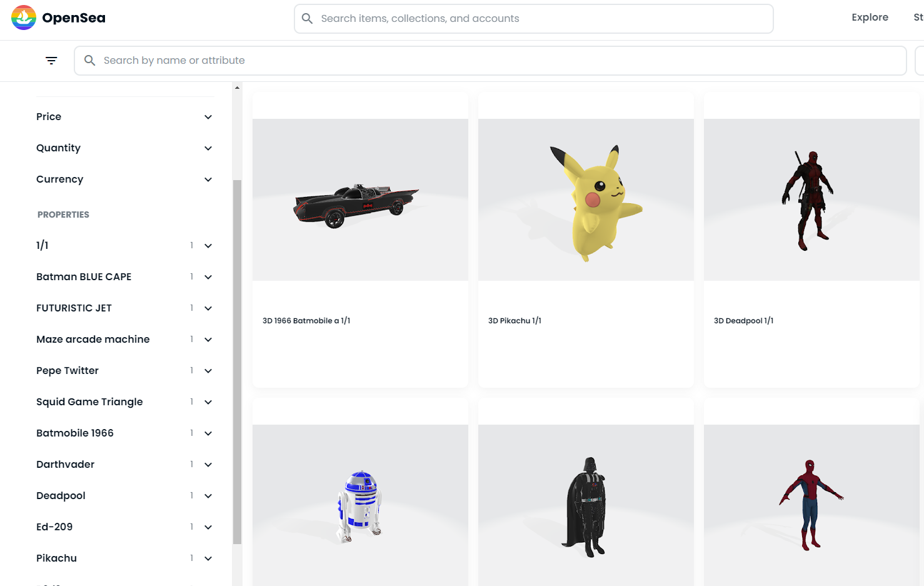Open the Darth Vader model image
Viewport: 924px width, 586px height.
[x=586, y=505]
